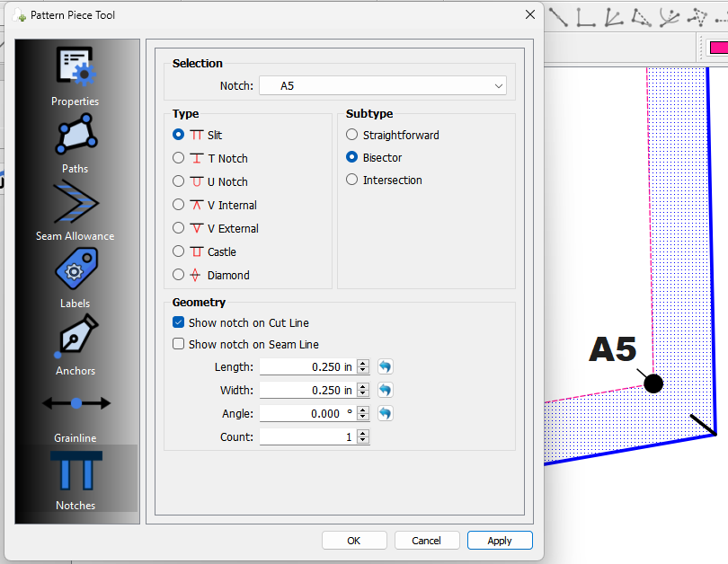Viewport: 728px width, 564px height.
Task: Select the Bisector subtype
Action: 352,157
